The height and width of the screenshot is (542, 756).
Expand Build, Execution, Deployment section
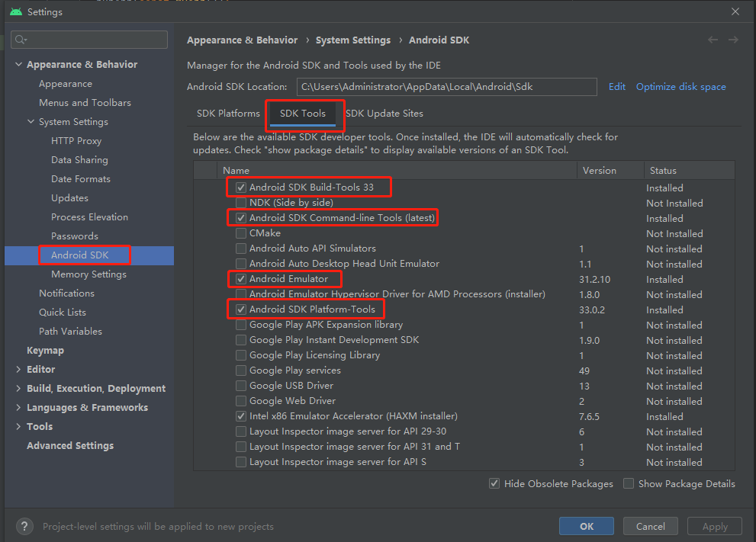(18, 388)
